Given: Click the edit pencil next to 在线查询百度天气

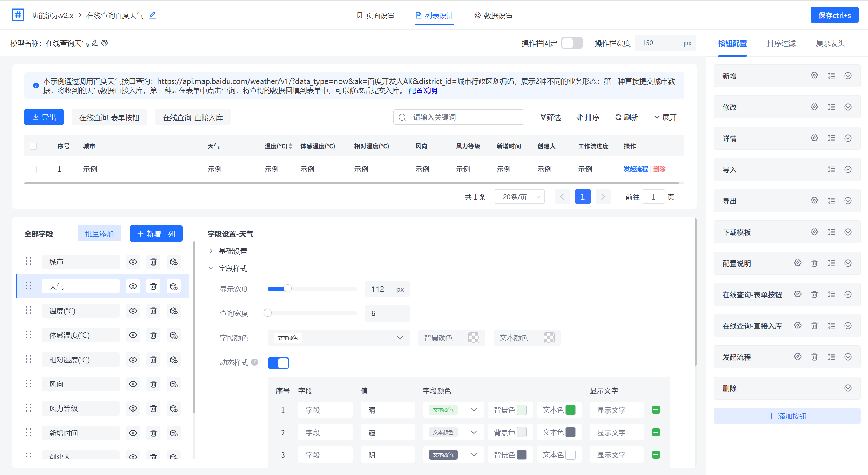Looking at the screenshot, I should [x=152, y=15].
